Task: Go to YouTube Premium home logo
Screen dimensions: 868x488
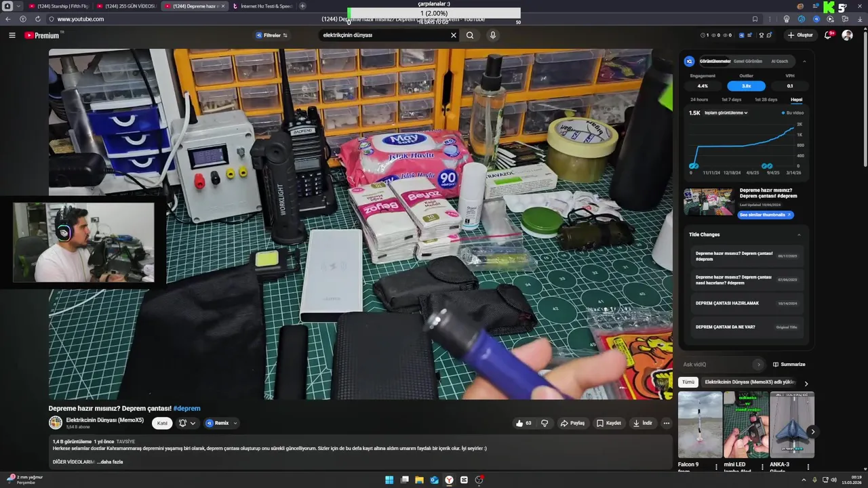Action: (x=43, y=35)
